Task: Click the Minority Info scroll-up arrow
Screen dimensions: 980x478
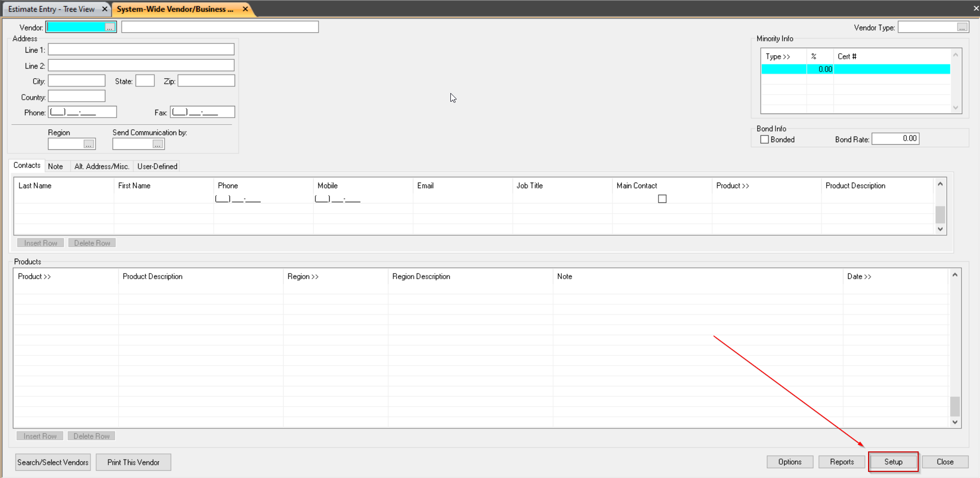Action: pyautogui.click(x=955, y=55)
